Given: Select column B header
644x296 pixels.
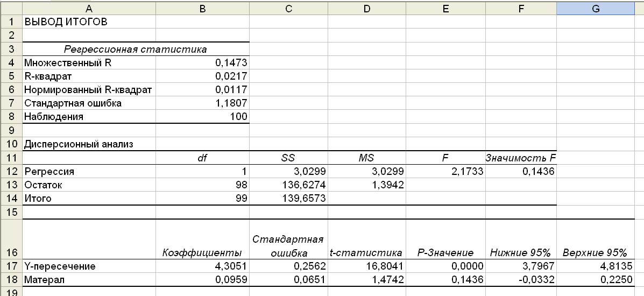Looking at the screenshot, I should pyautogui.click(x=202, y=8).
